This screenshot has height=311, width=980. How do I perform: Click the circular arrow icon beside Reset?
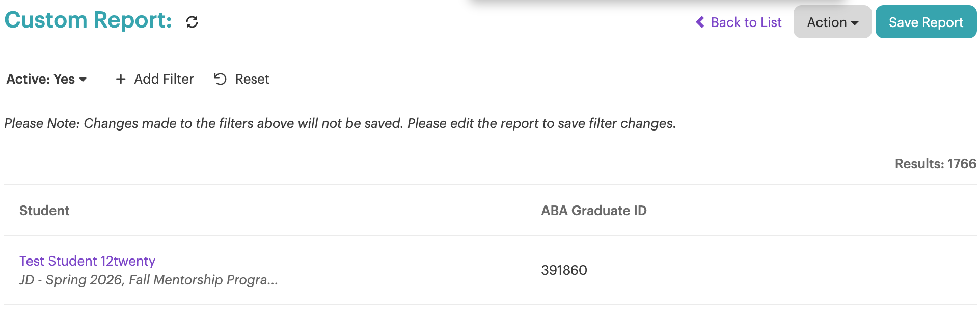pyautogui.click(x=220, y=79)
